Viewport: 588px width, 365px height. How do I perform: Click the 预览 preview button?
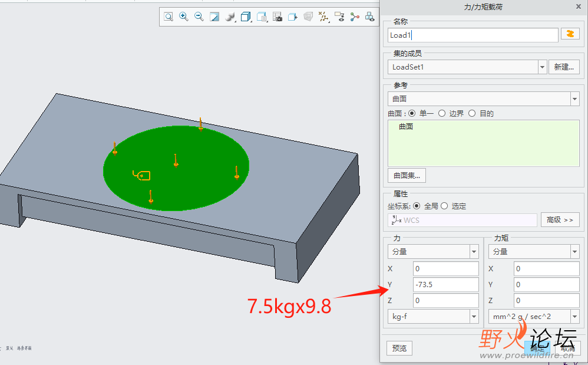click(x=399, y=348)
